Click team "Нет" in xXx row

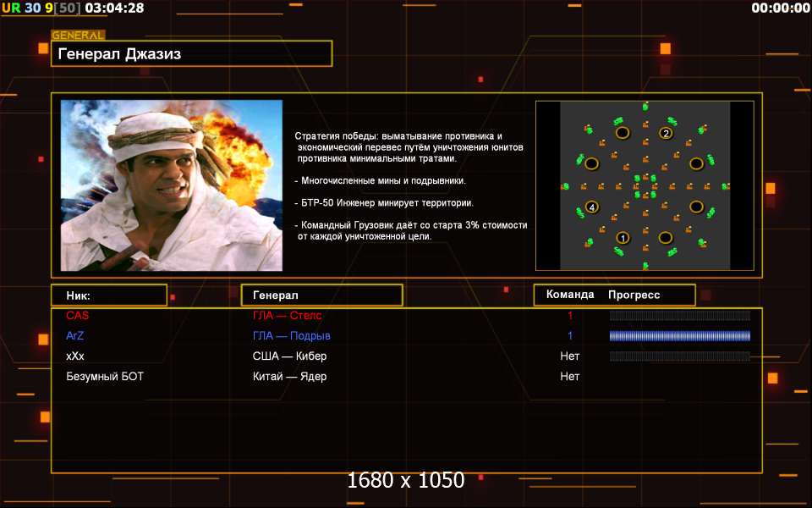pyautogui.click(x=569, y=356)
